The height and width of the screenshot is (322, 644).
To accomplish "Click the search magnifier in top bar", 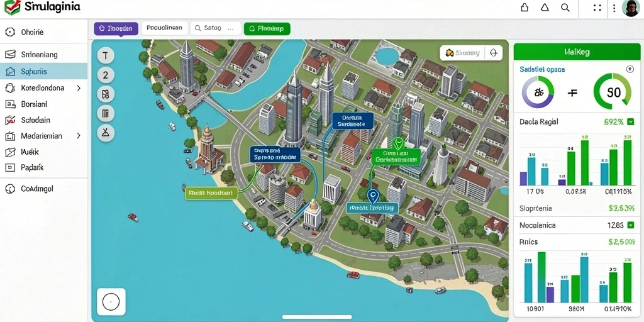I will point(565,8).
